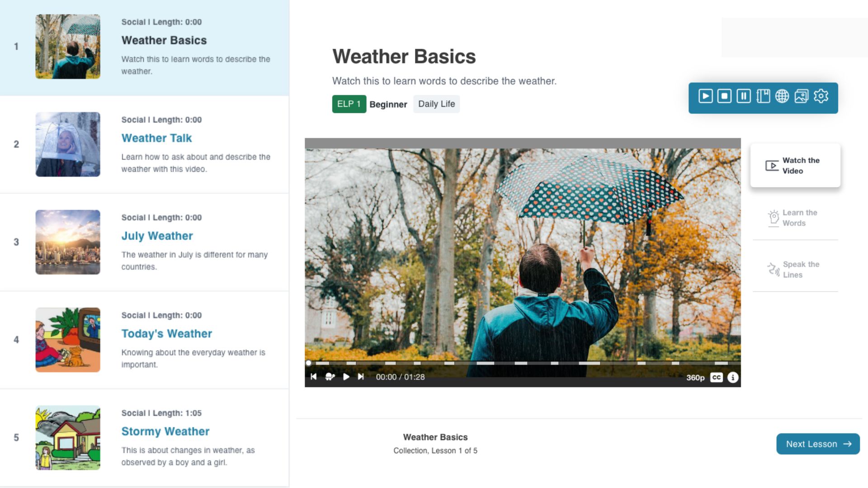Select the Beginner difficulty tab
The image size is (868, 488).
pos(387,103)
